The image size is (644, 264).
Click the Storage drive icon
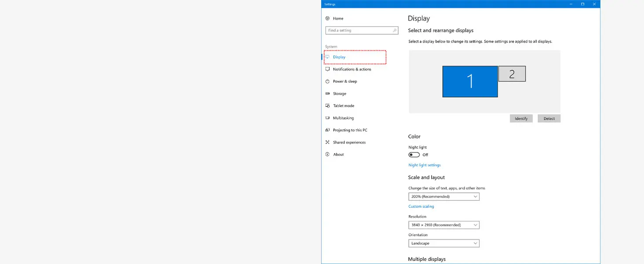coord(327,94)
